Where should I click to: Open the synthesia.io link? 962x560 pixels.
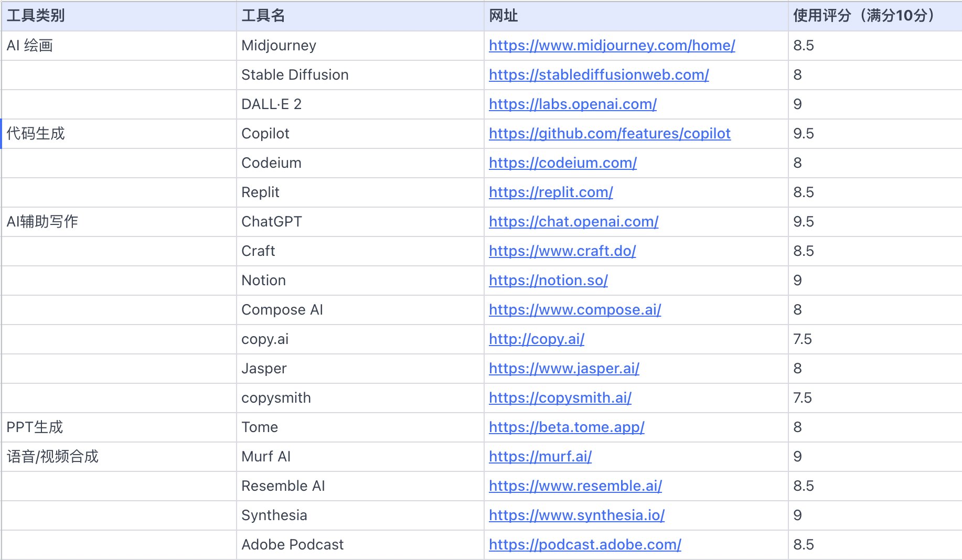(576, 515)
